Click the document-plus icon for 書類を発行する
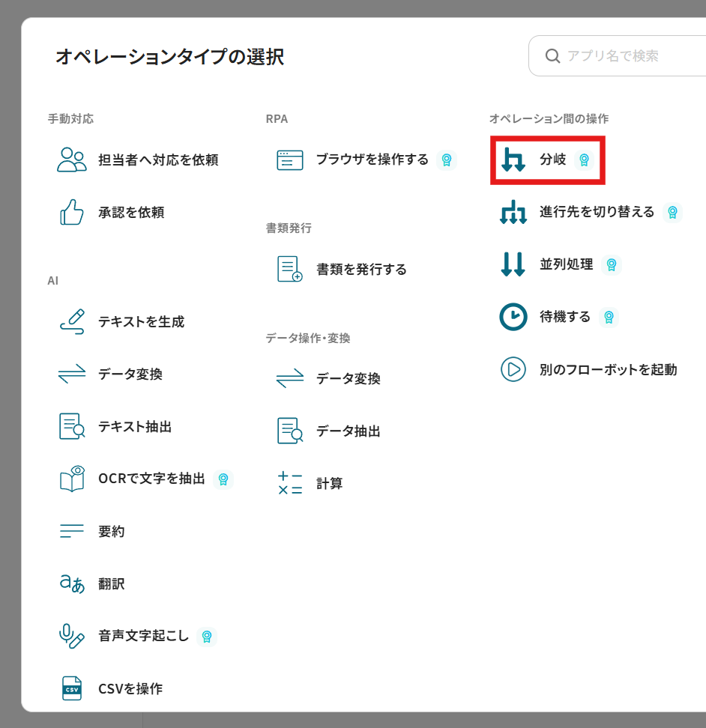Screen dimensions: 706x728 click(x=290, y=269)
